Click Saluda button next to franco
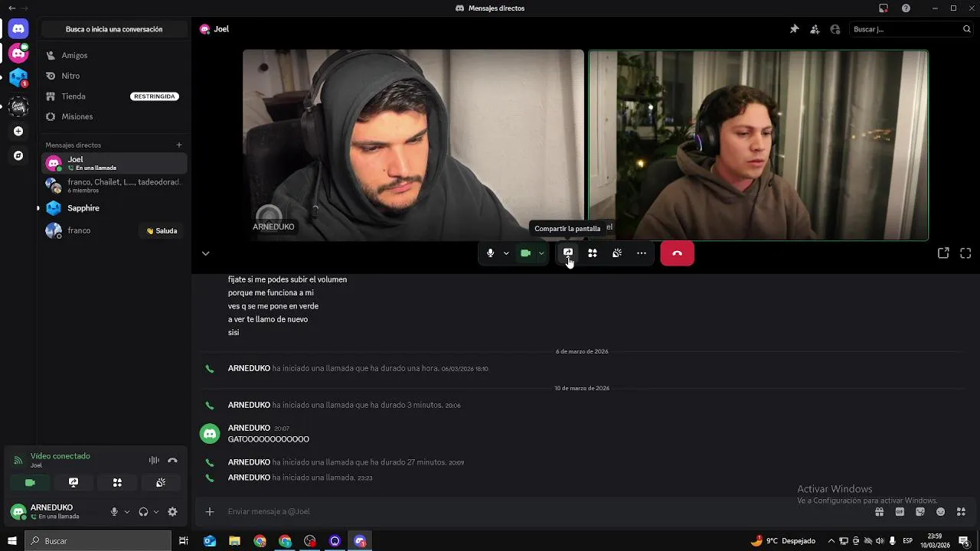The image size is (980, 551). coord(162,230)
